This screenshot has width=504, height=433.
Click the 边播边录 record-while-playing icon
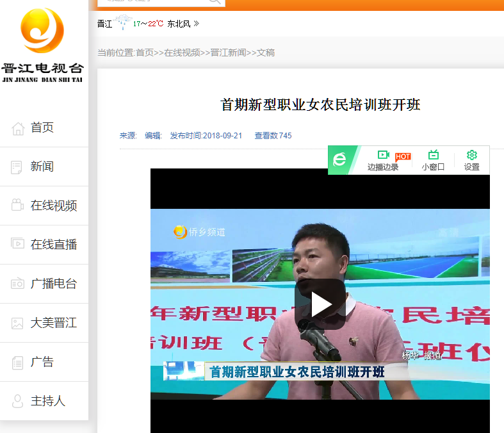tap(383, 155)
